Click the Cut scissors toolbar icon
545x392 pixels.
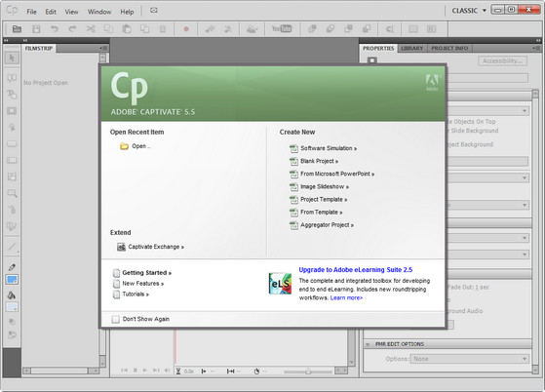tap(91, 29)
